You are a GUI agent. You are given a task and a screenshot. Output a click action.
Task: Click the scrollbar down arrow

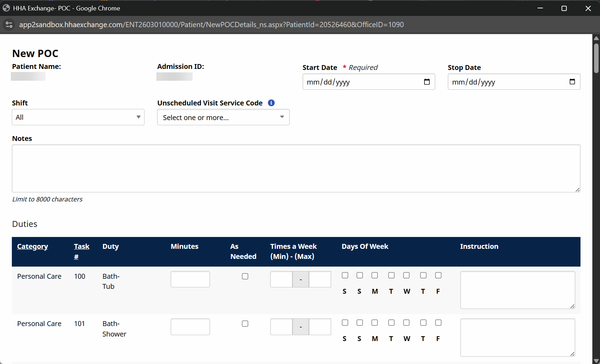click(x=596, y=361)
